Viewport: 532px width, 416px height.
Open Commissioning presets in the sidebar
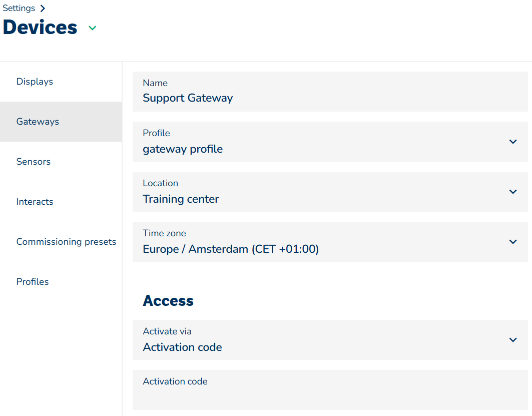[x=66, y=242]
